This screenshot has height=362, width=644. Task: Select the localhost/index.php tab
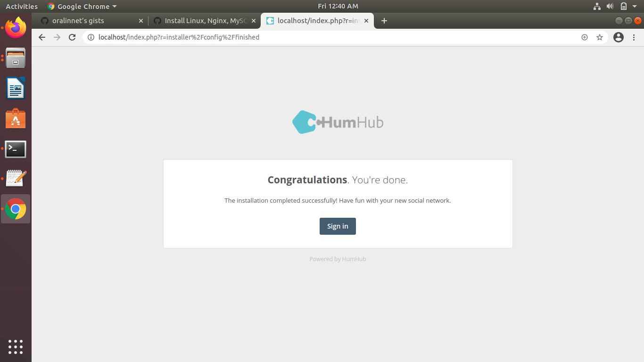[x=318, y=21]
